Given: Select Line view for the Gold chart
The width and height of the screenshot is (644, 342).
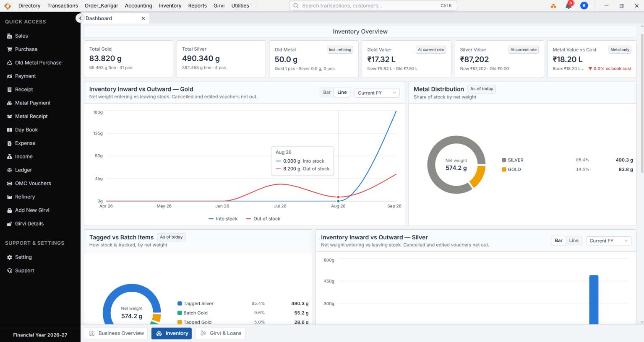Looking at the screenshot, I should 342,93.
